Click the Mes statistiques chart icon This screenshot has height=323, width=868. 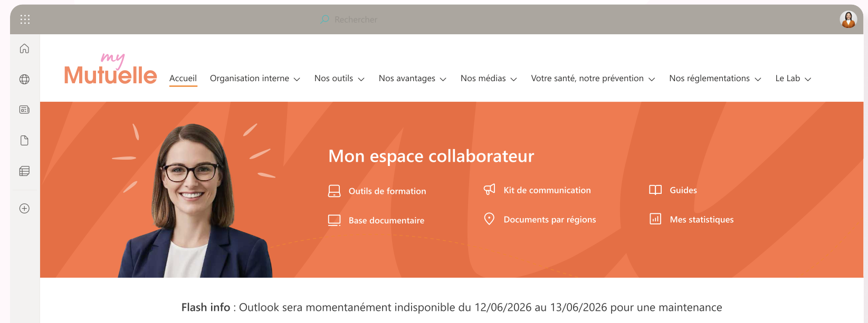tap(655, 219)
